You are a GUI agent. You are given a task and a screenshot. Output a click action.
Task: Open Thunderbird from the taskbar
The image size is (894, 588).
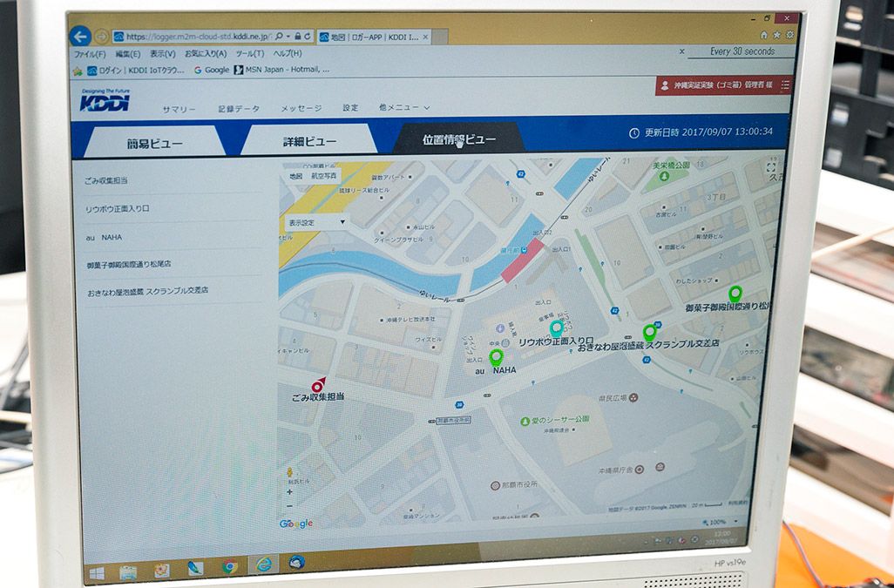click(296, 563)
